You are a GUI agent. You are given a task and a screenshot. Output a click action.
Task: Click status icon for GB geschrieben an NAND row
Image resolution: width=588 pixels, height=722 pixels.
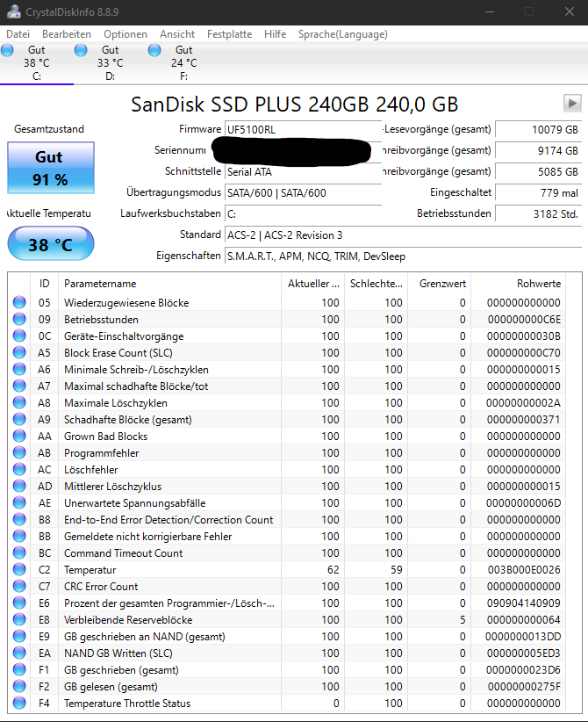[19, 636]
